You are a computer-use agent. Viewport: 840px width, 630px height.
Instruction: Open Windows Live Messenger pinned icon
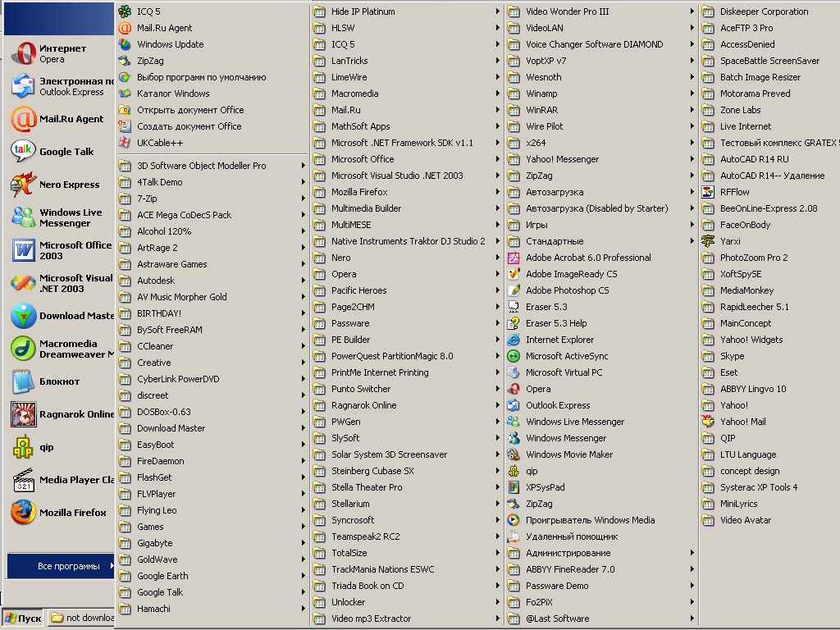24,217
